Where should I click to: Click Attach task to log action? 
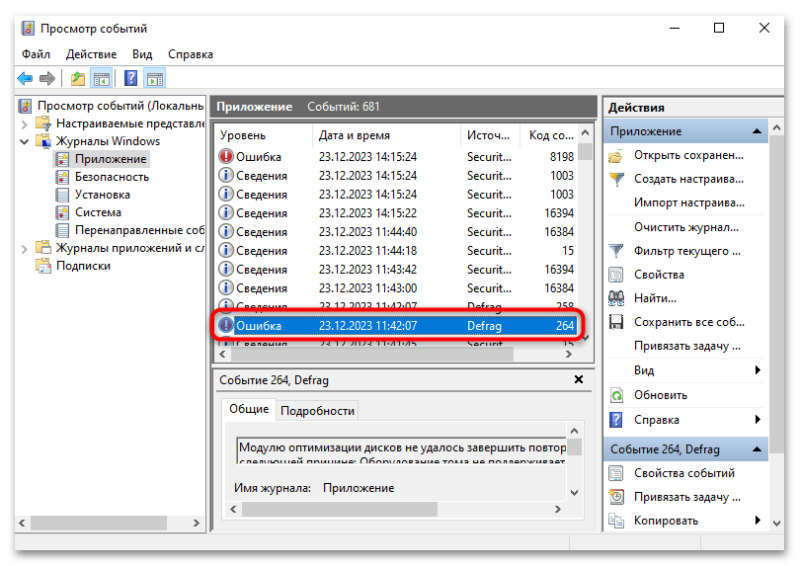pyautogui.click(x=687, y=346)
